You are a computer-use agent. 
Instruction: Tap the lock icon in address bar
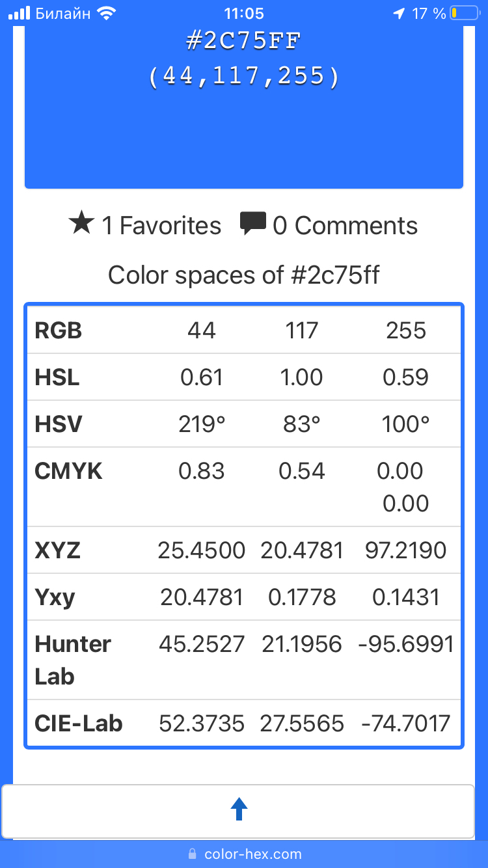[192, 854]
